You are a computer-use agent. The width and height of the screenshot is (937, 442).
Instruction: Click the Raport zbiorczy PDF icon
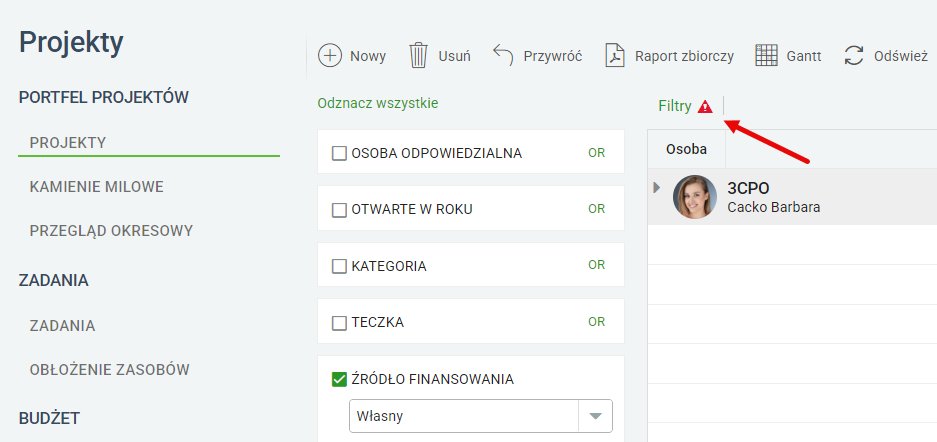[615, 56]
